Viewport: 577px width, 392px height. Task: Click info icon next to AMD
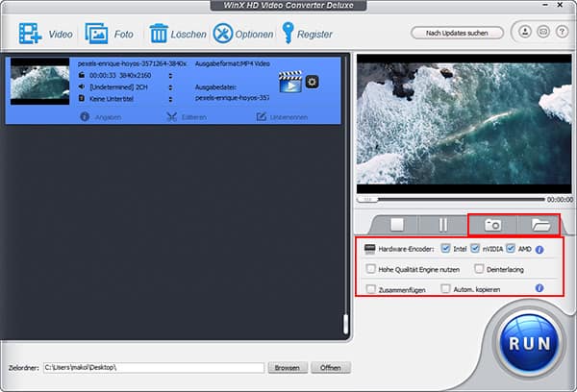click(539, 250)
